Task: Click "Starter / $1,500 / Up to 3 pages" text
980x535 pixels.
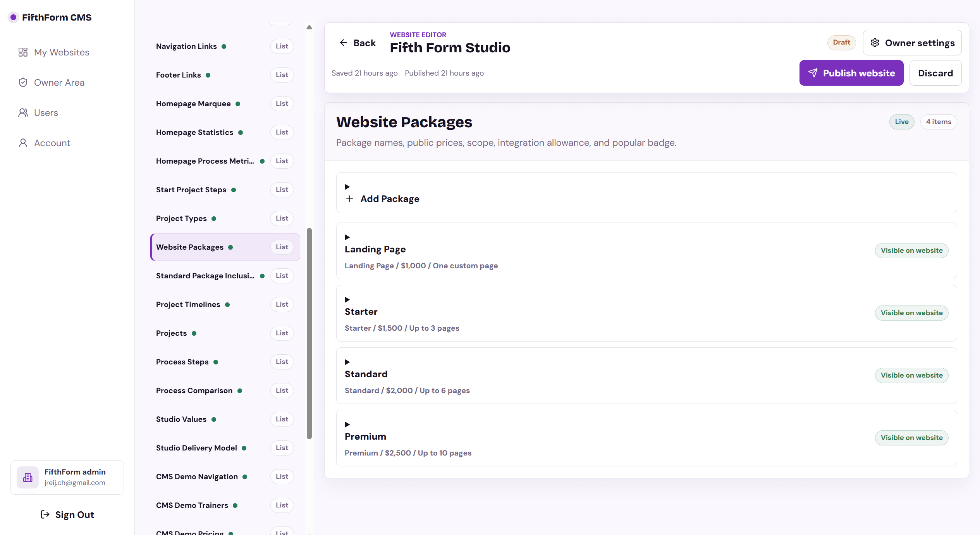Action: [402, 328]
